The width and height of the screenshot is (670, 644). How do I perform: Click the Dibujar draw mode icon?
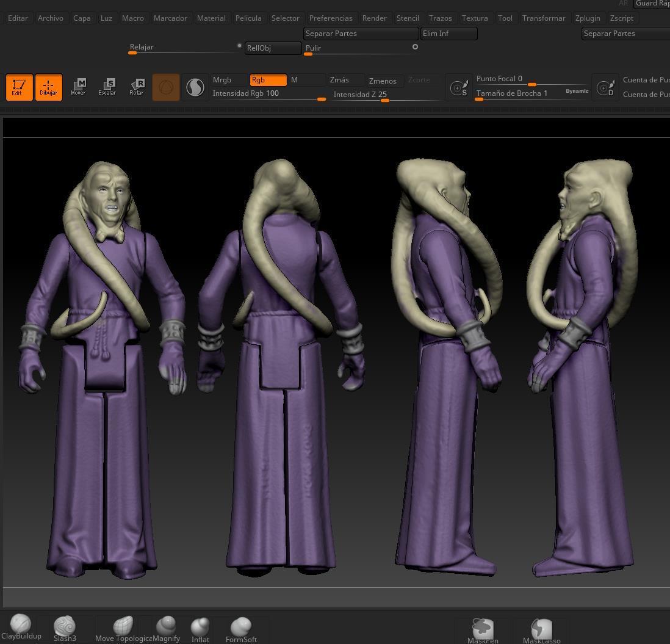click(x=49, y=87)
